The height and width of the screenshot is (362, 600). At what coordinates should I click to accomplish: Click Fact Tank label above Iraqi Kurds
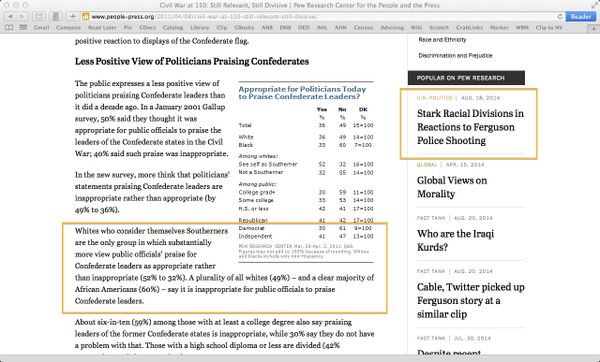(x=431, y=218)
